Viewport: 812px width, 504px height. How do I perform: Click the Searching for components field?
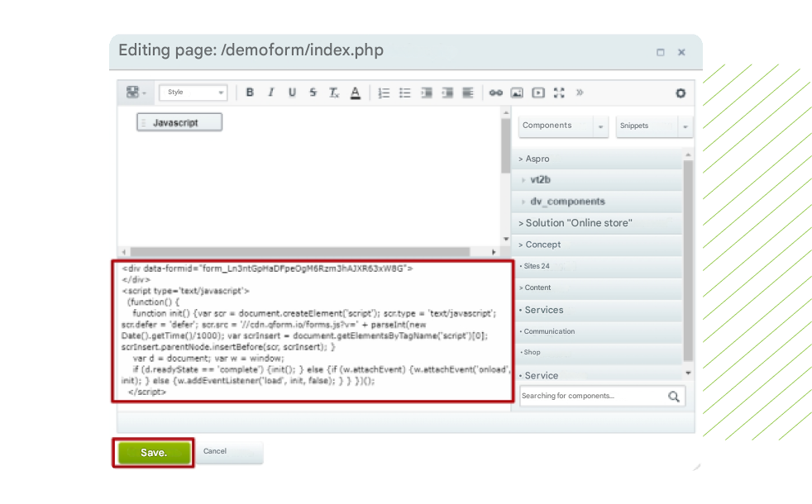[x=591, y=396]
